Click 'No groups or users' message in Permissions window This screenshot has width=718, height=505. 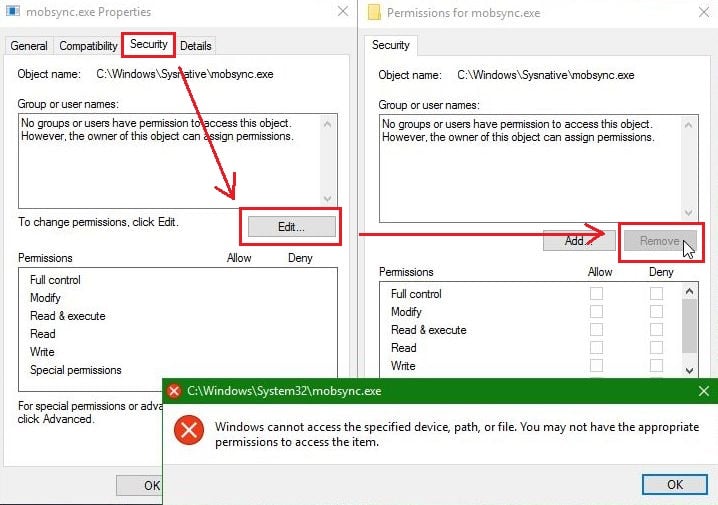coord(518,130)
